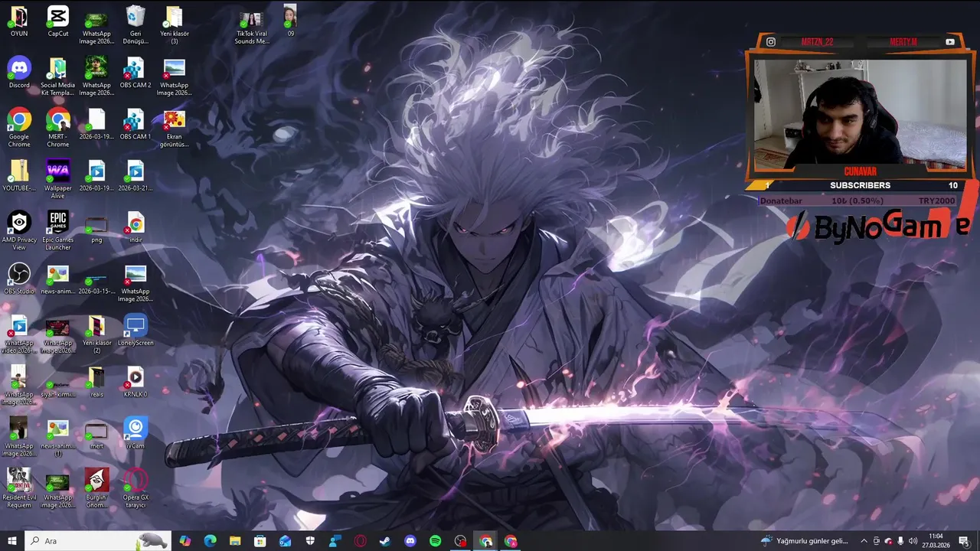Open Opera GX from the taskbar
980x551 pixels.
click(x=360, y=541)
